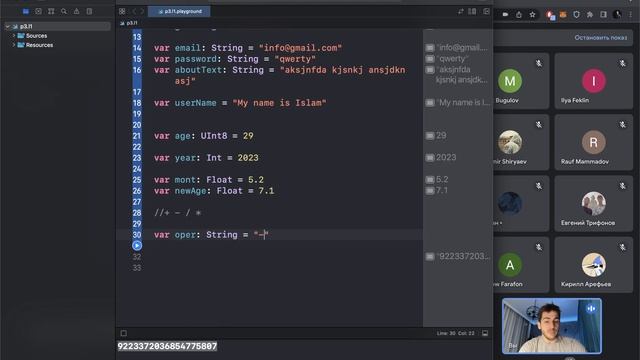Select the Кирилл Арефьев participant tile
This screenshot has height=360, width=640.
point(593,264)
